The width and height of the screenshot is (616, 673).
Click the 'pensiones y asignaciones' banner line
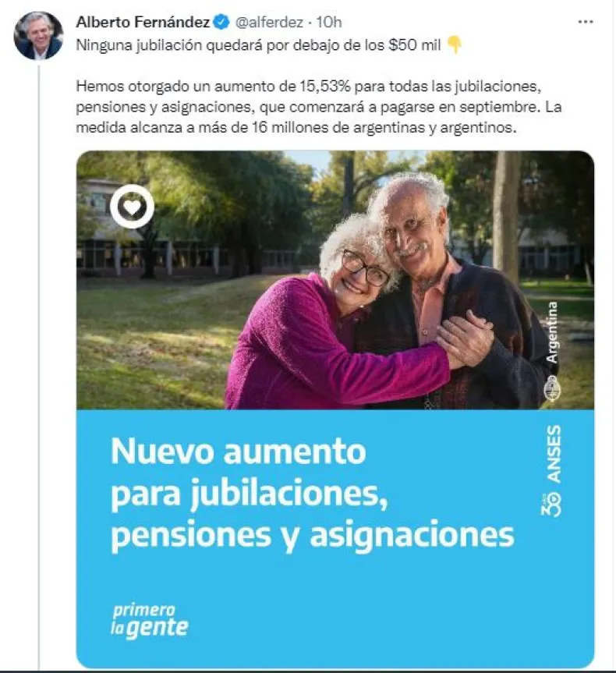[312, 535]
